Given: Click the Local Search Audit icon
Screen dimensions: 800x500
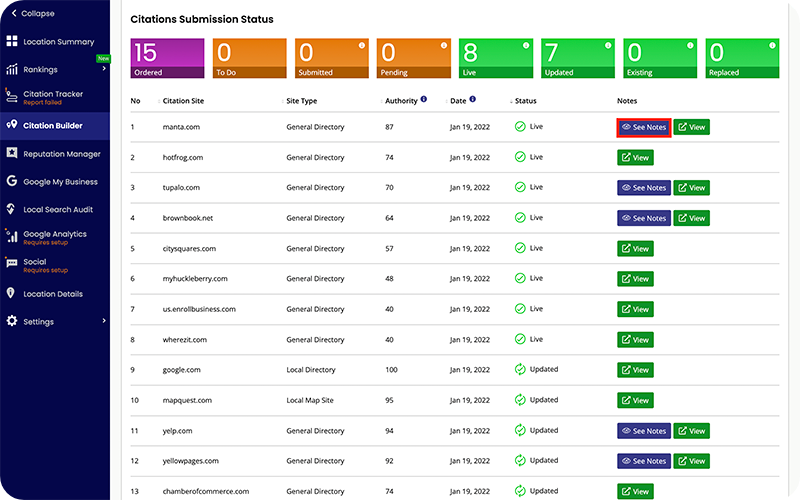Looking at the screenshot, I should coord(12,210).
